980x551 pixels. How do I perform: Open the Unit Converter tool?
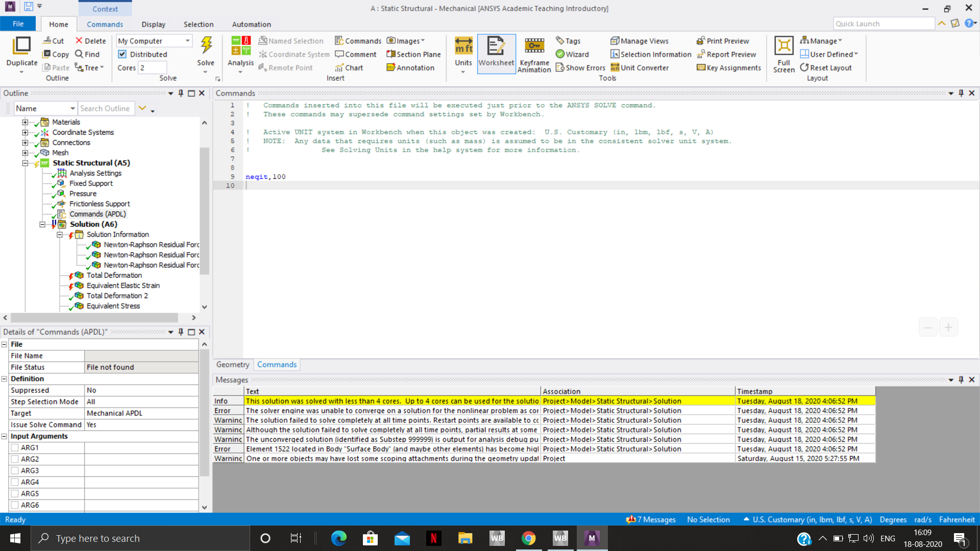640,67
